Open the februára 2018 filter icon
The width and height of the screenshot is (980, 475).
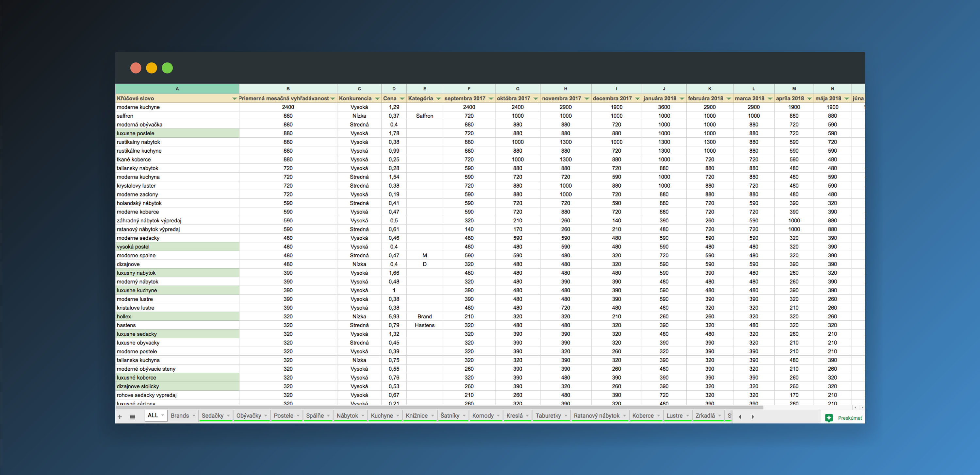(728, 98)
